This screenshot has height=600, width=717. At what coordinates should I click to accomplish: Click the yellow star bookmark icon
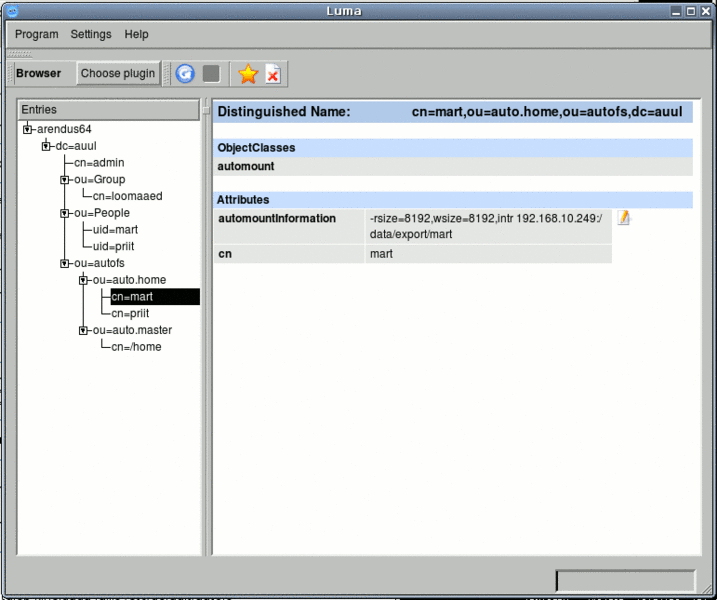[x=248, y=74]
